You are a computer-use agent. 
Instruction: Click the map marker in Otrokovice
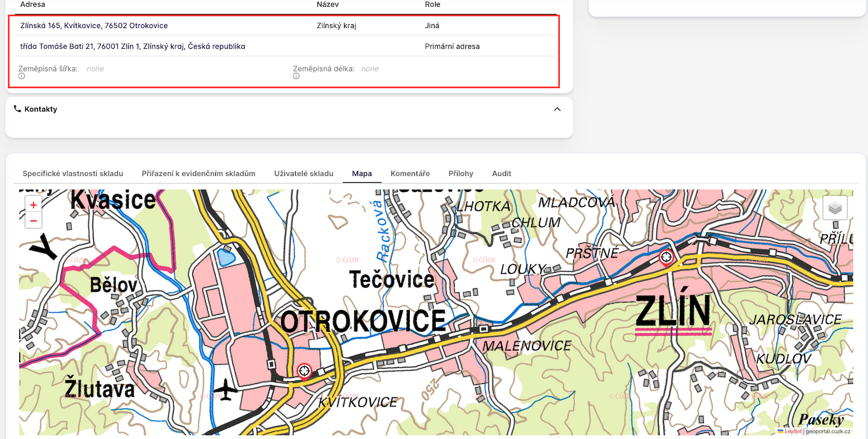[304, 371]
